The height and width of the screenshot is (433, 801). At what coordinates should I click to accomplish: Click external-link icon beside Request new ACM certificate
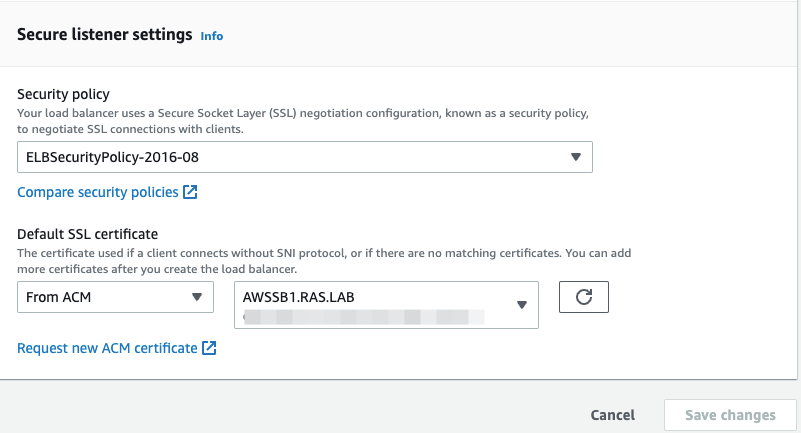(209, 348)
